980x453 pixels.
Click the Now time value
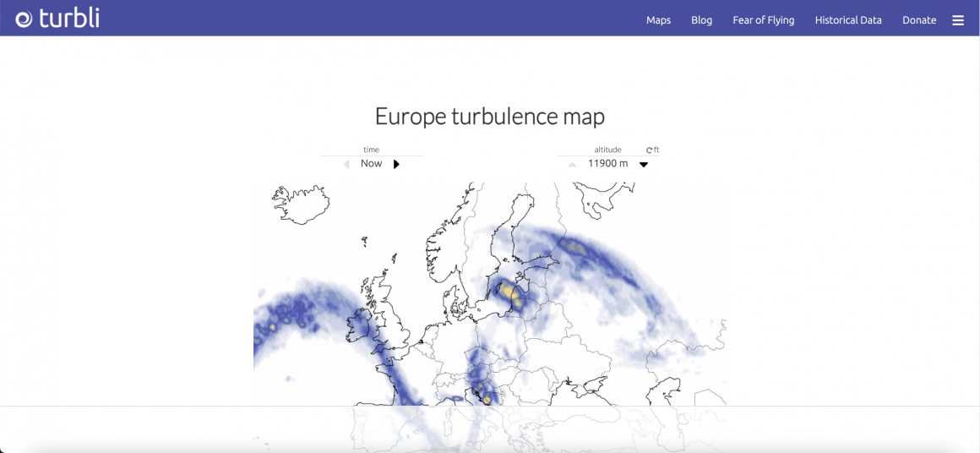371,163
